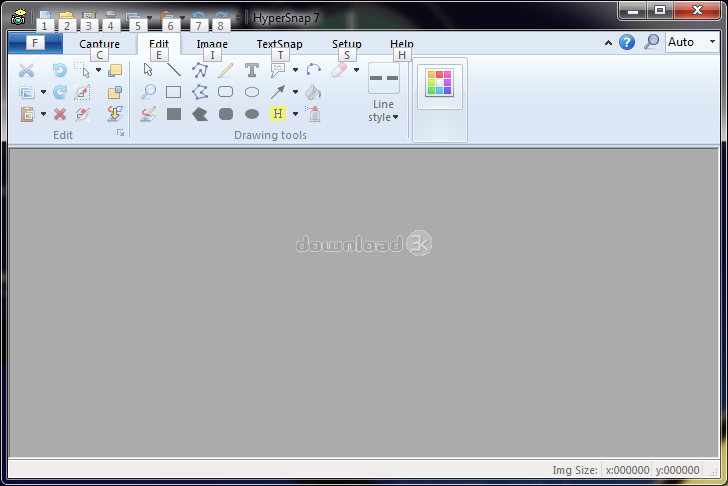728x486 pixels.
Task: Switch to the Capture tab
Action: pyautogui.click(x=99, y=44)
